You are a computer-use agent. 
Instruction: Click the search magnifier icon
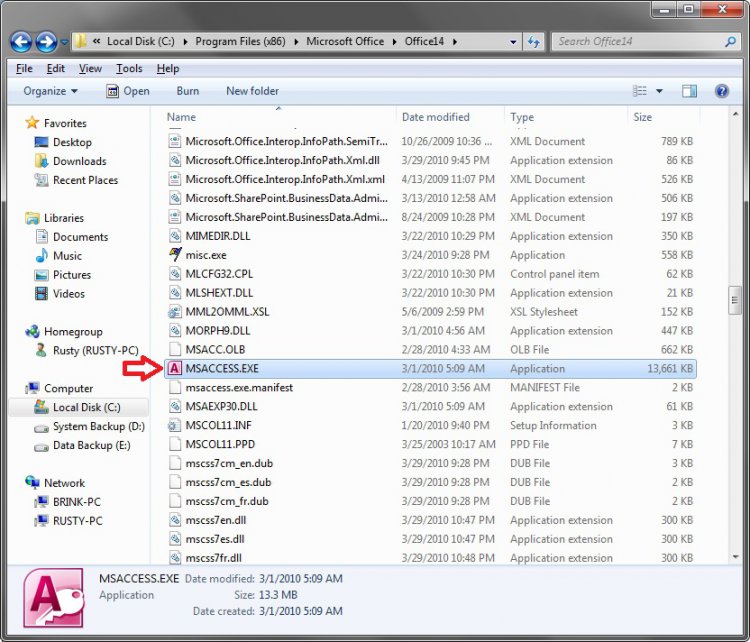730,42
